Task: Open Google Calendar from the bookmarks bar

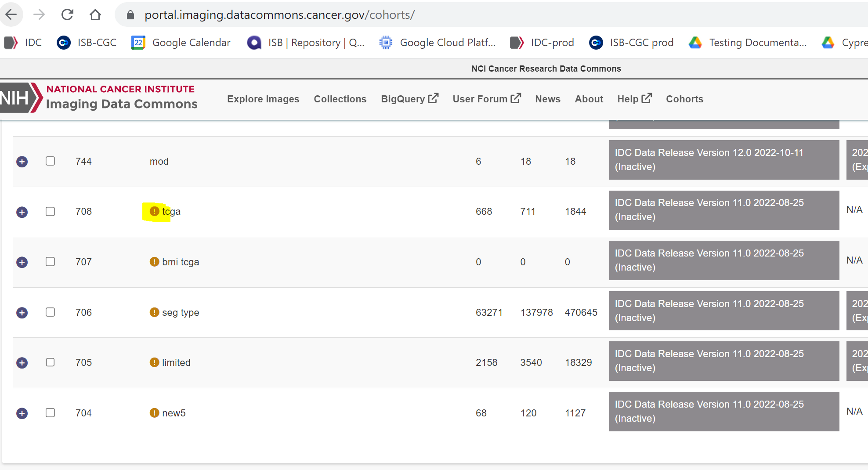Action: coord(181,42)
